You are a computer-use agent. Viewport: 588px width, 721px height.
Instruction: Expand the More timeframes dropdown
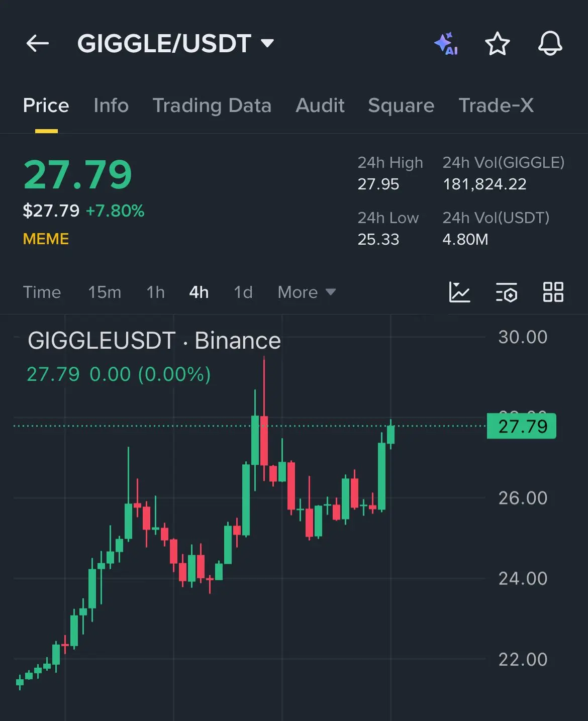tap(307, 292)
